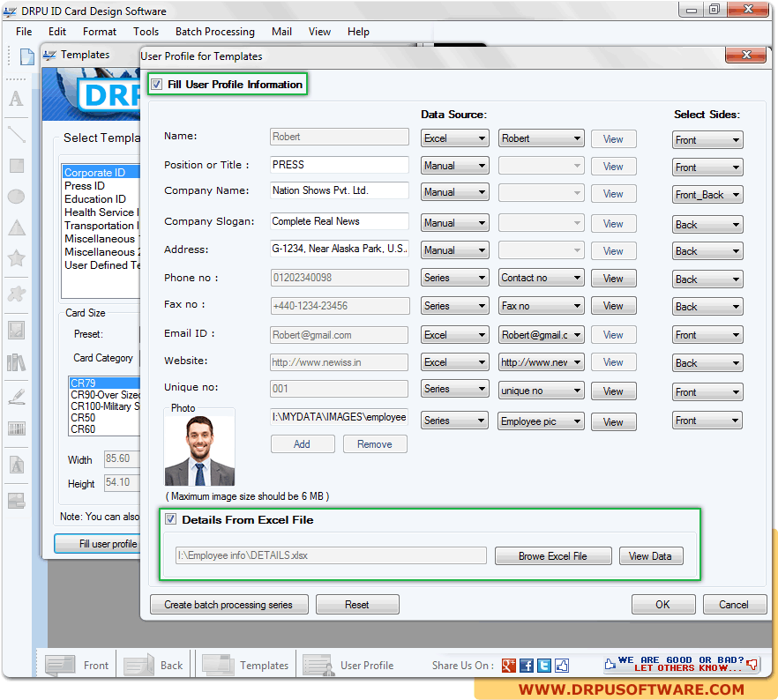Screen dimensions: 778x700
Task: Select the custom symbol shape tool
Action: click(x=17, y=294)
